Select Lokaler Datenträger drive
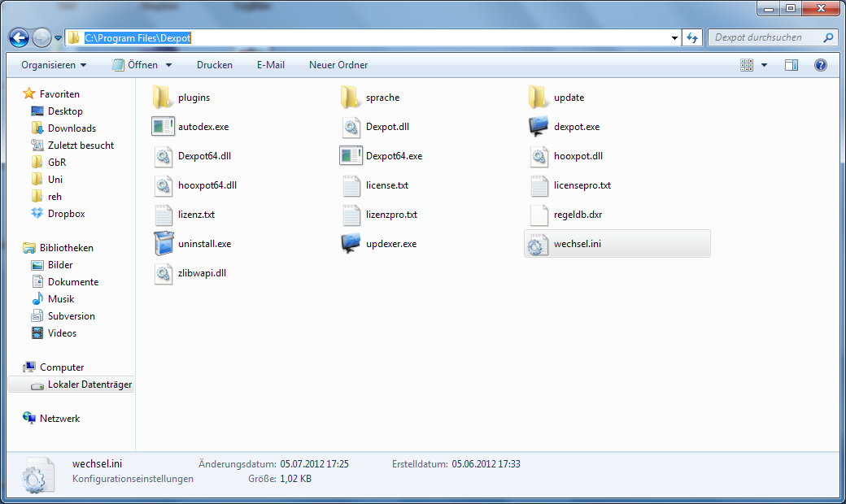This screenshot has width=846, height=504. (72, 385)
